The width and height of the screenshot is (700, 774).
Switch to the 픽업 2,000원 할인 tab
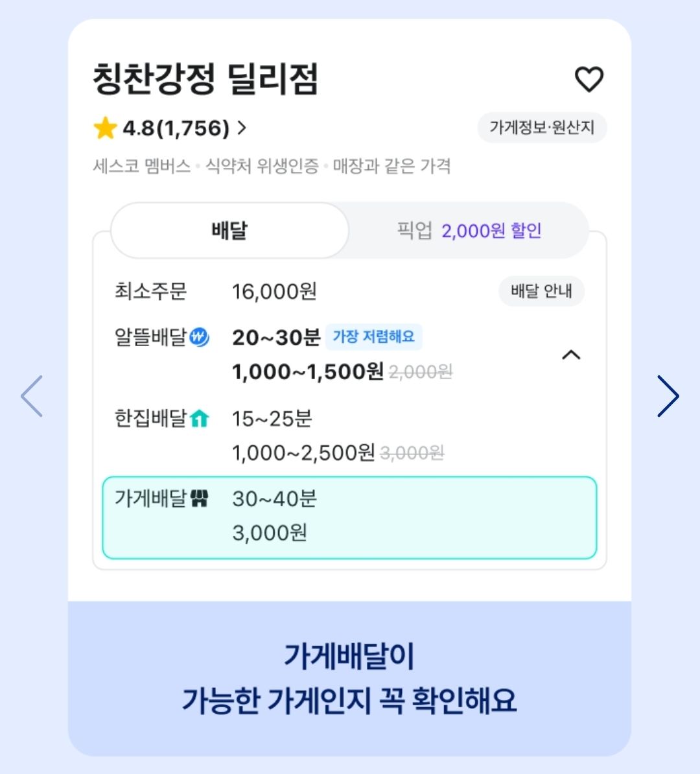[469, 231]
